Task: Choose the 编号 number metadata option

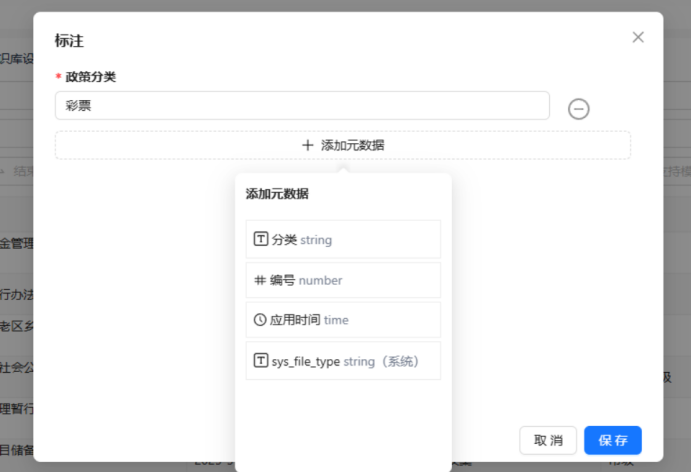Action: tap(343, 280)
